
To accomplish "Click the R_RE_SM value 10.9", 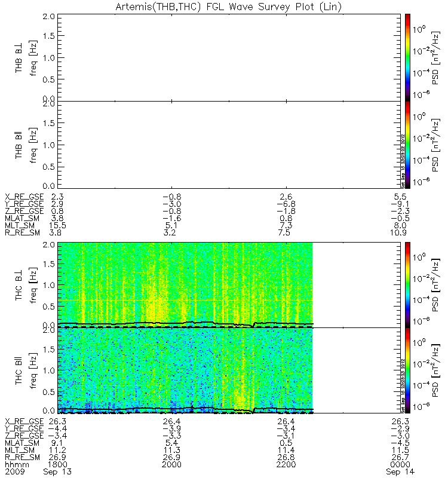I will 398,232.
